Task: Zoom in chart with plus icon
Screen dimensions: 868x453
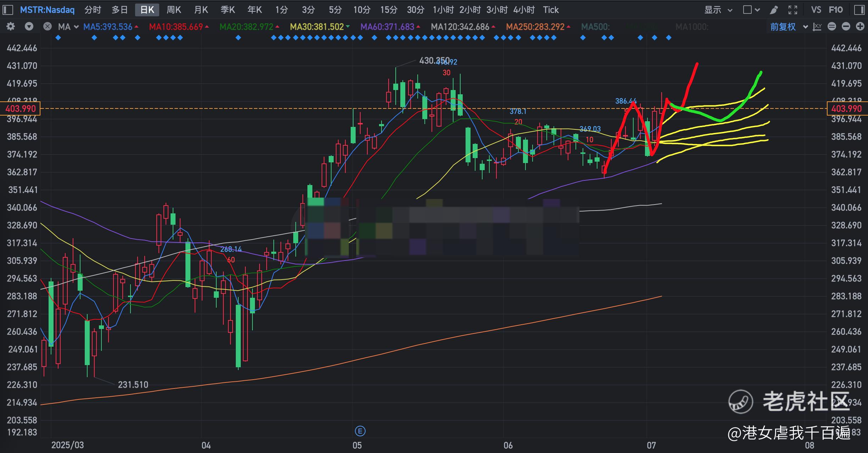Action: [860, 27]
